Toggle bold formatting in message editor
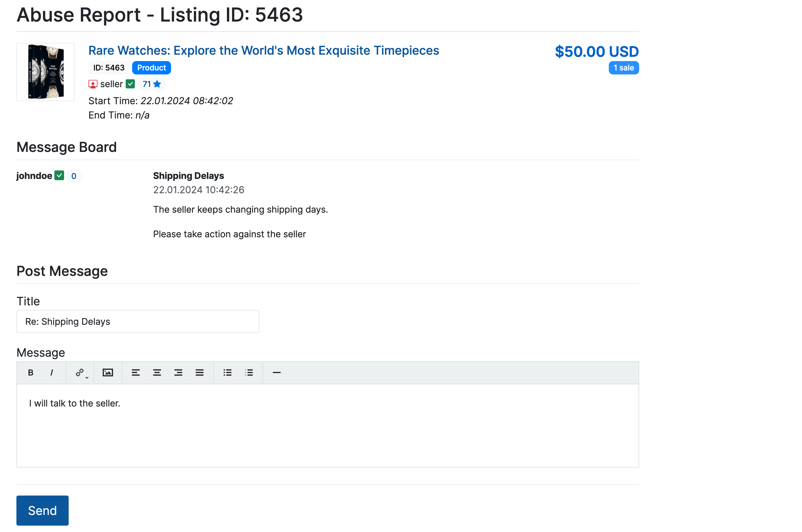Screen dimensions: 802x532 [31, 372]
